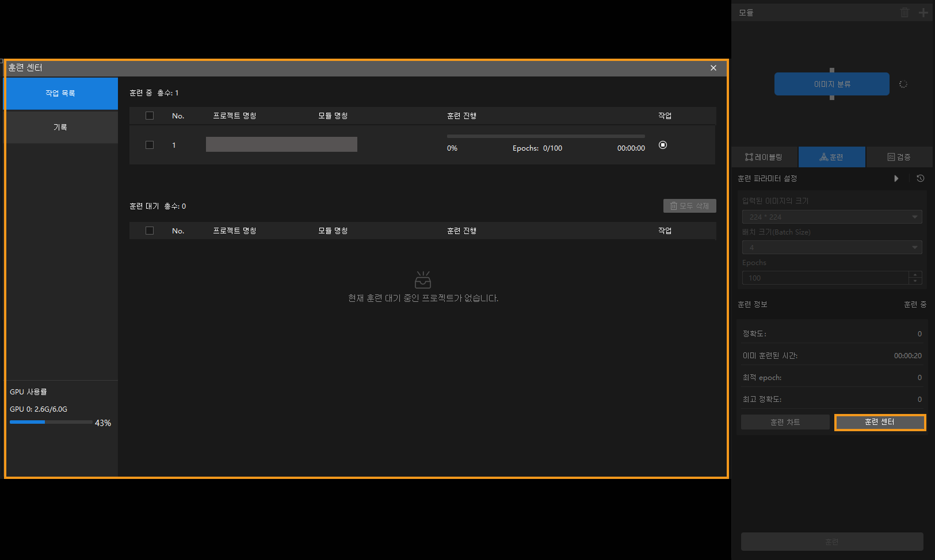The image size is (935, 560).
Task: Tick the header checkbox in the 훈련 중 table
Action: (150, 116)
